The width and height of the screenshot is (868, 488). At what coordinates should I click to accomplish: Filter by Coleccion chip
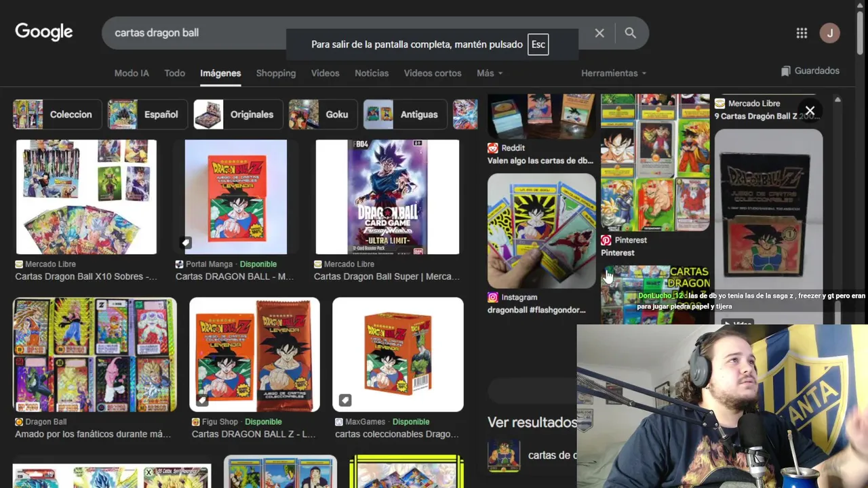click(57, 115)
